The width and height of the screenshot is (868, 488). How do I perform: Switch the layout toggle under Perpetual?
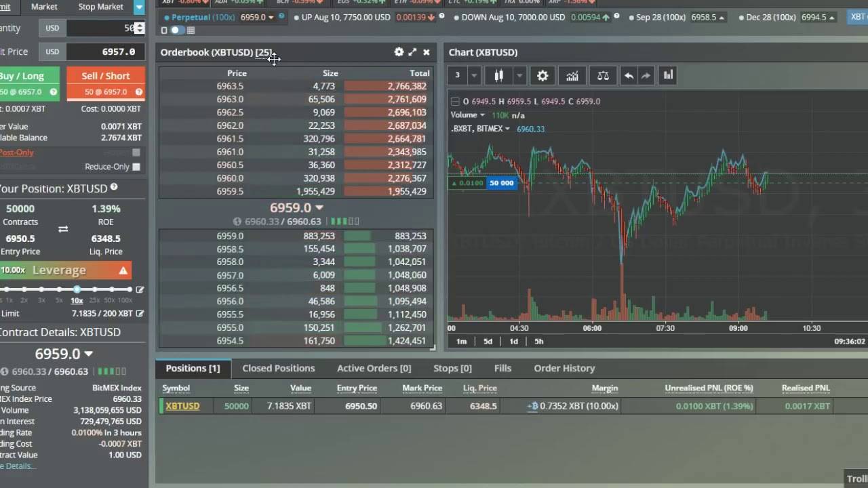click(177, 30)
